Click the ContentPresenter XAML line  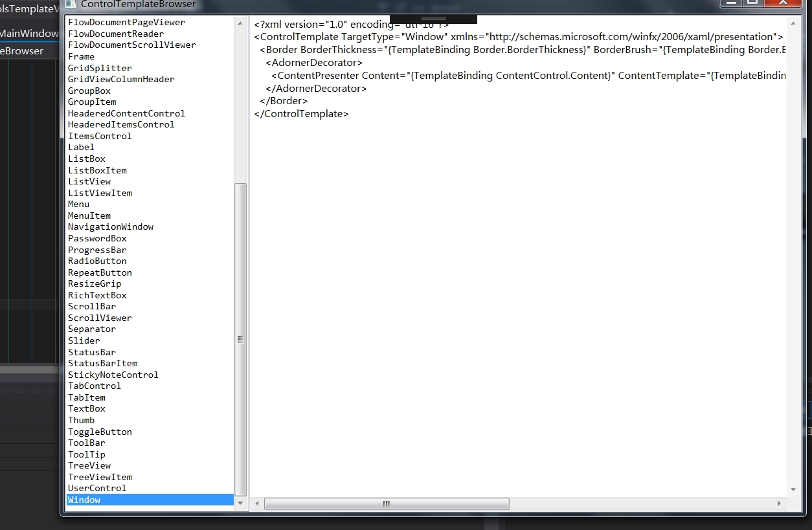pyautogui.click(x=528, y=76)
